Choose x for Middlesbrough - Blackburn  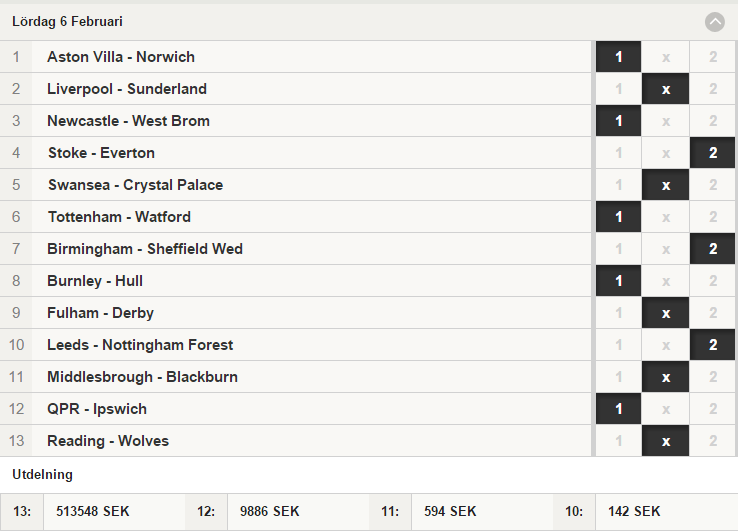665,377
